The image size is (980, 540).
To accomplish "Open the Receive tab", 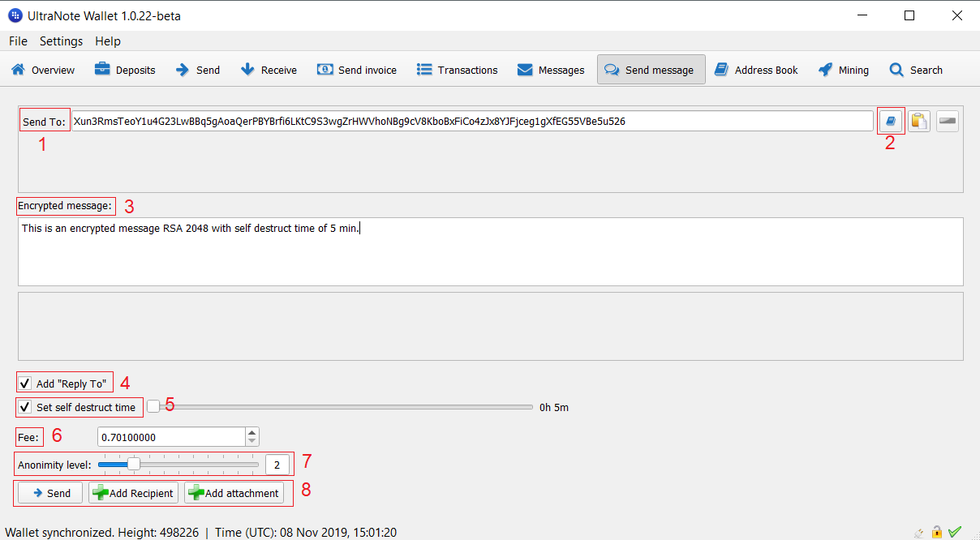I will (269, 70).
